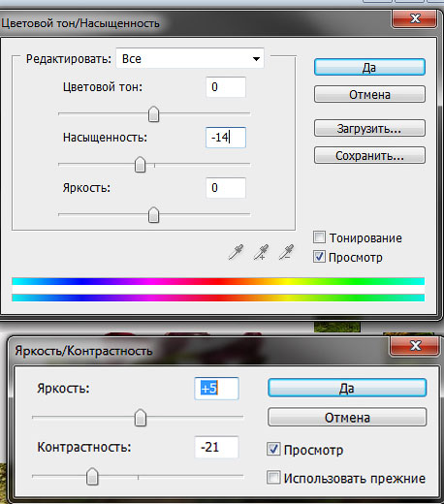Select the eyedropper tool
The height and width of the screenshot is (504, 444).
(x=236, y=252)
